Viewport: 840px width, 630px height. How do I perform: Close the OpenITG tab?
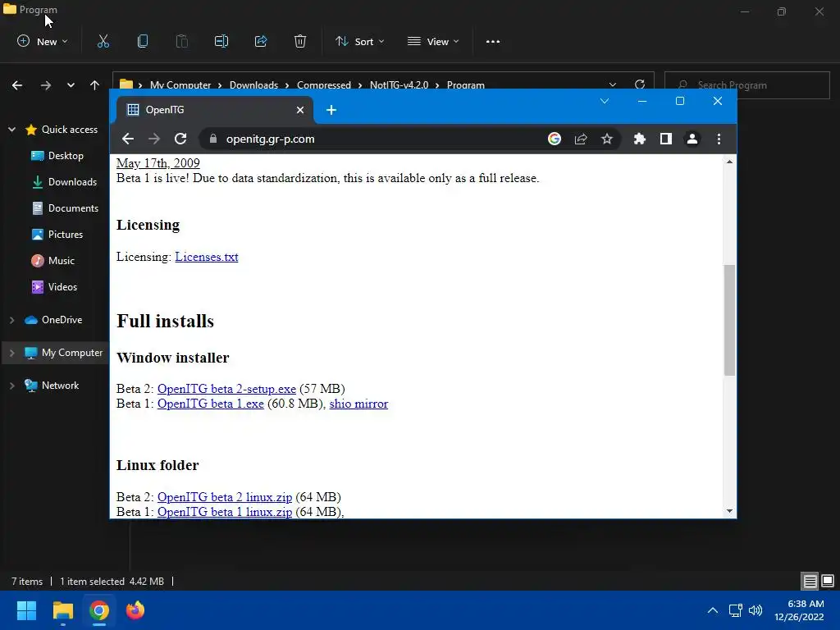click(x=300, y=110)
